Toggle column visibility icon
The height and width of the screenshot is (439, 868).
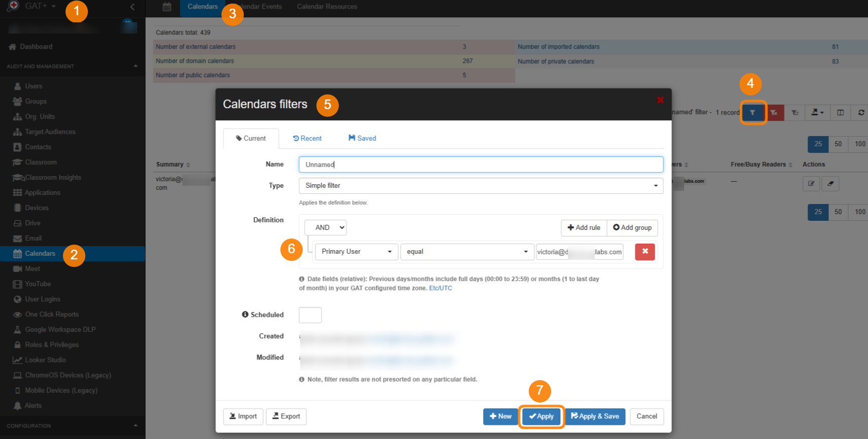pos(840,113)
